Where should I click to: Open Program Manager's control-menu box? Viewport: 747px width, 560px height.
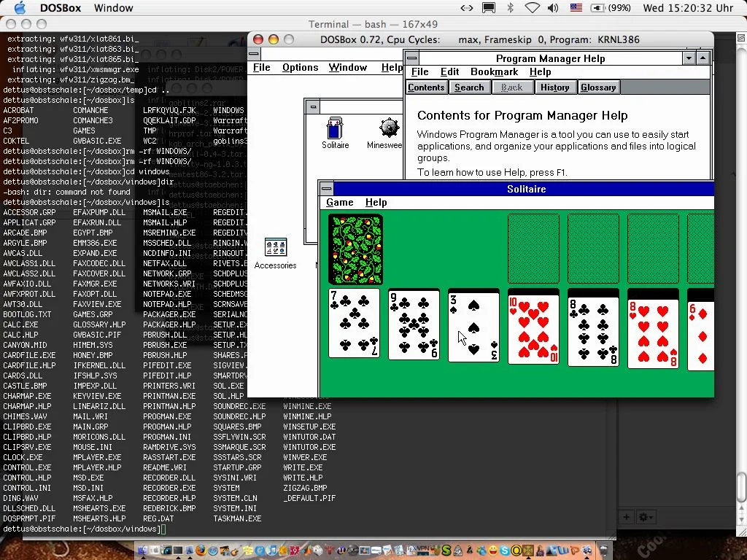point(254,54)
